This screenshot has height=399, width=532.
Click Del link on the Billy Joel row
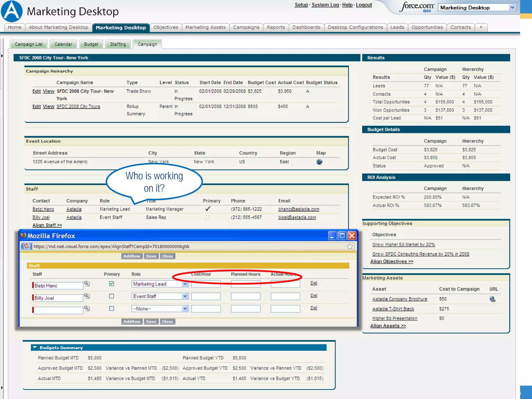pyautogui.click(x=314, y=296)
